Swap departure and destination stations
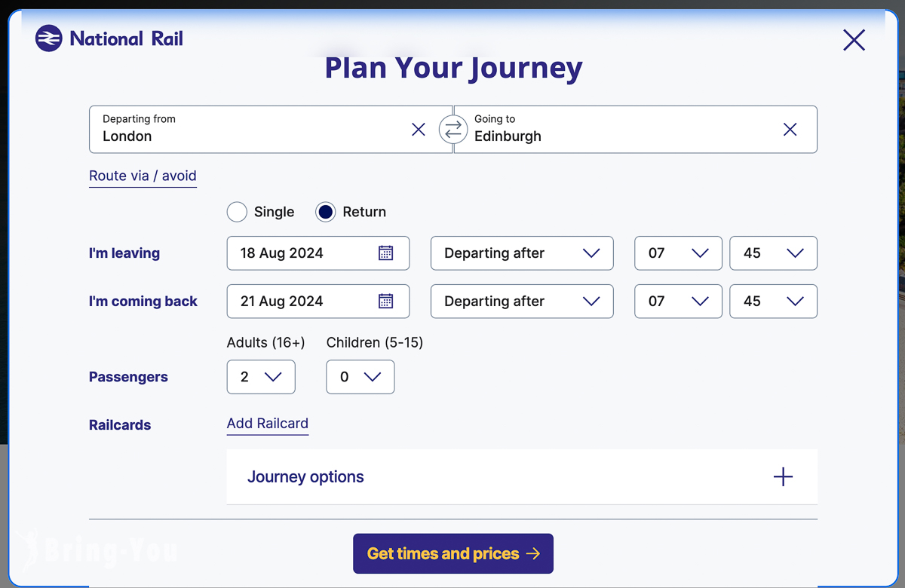This screenshot has width=905, height=588. (x=452, y=130)
